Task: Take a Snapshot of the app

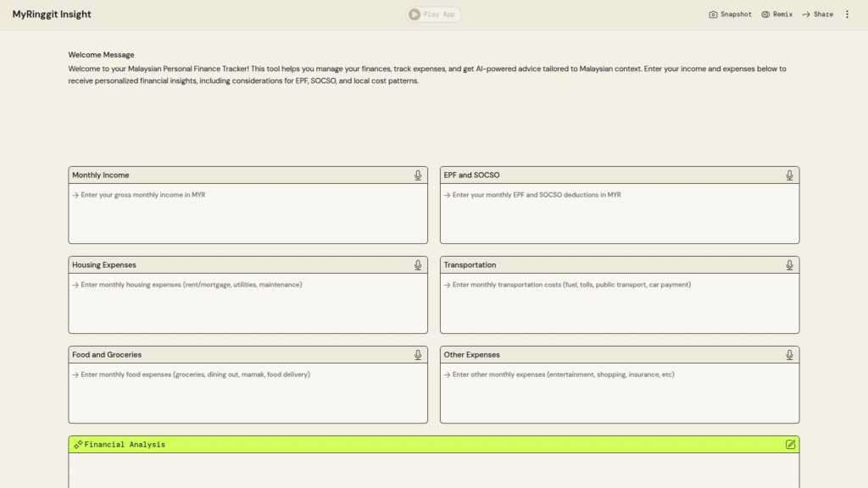Action: click(730, 14)
